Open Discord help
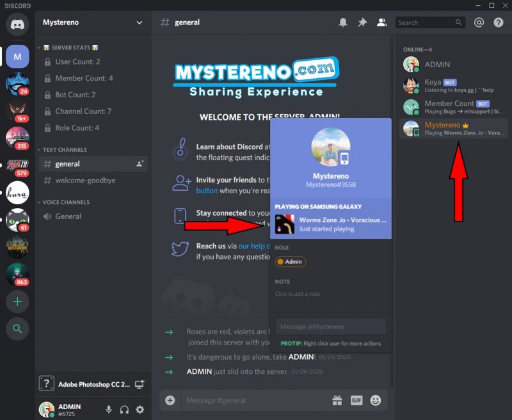This screenshot has width=512, height=420. (499, 22)
